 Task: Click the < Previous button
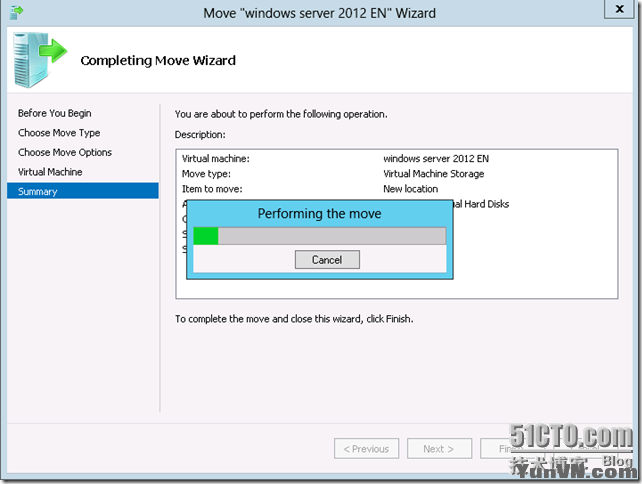click(x=366, y=449)
